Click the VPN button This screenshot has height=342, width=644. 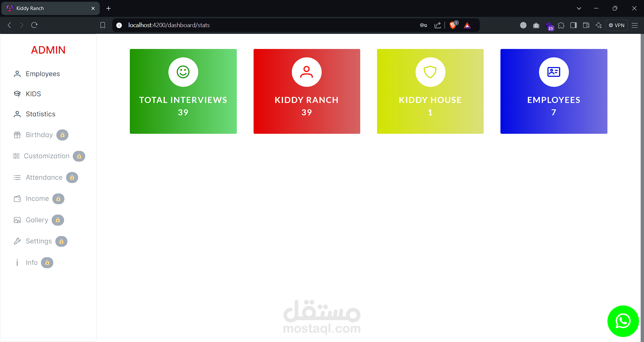[616, 25]
